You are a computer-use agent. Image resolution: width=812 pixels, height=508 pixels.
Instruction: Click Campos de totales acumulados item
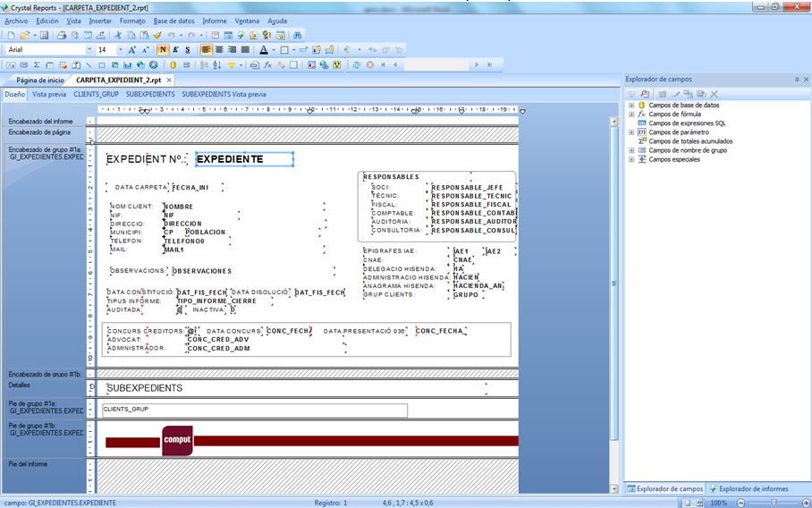(x=690, y=141)
